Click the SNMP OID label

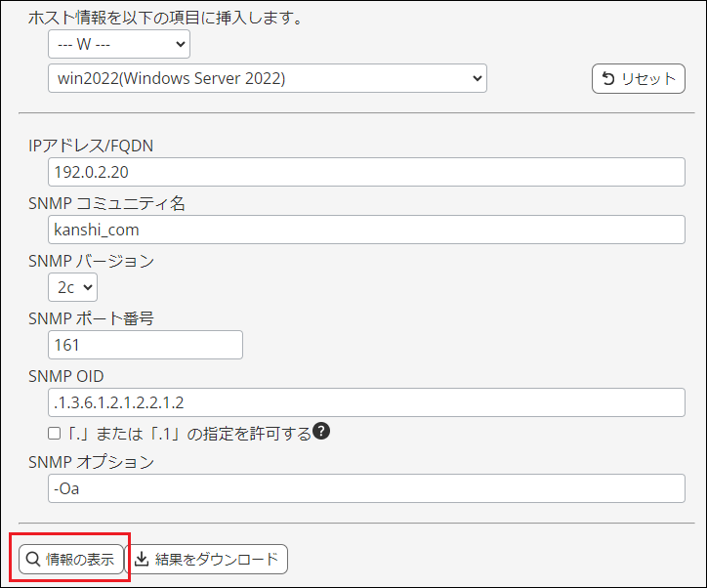point(66,376)
